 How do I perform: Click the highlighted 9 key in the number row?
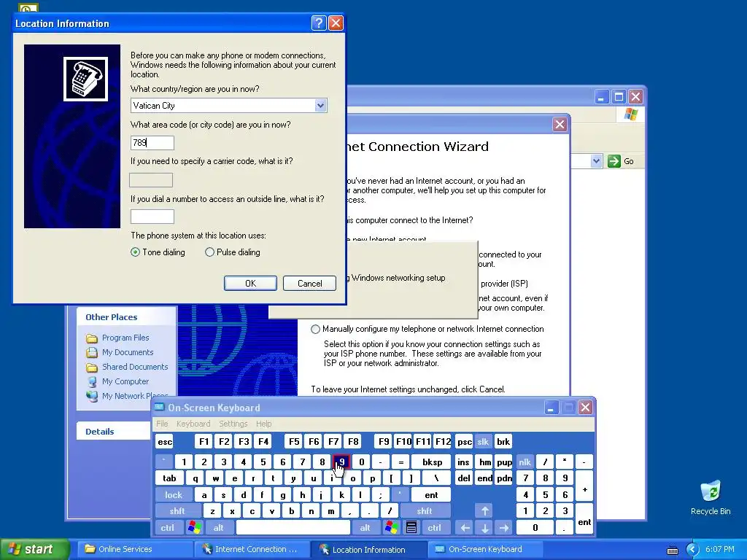click(341, 462)
